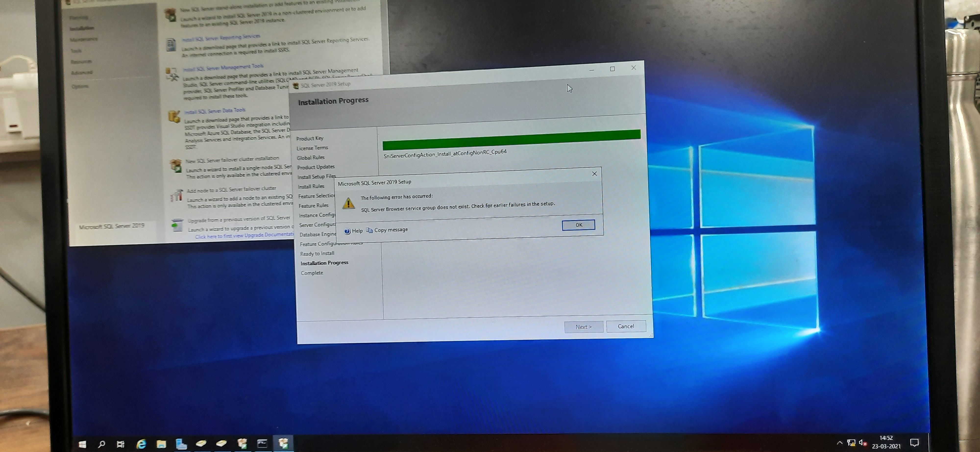
Task: Switch to the Planning section in the sidebar
Action: click(x=79, y=17)
